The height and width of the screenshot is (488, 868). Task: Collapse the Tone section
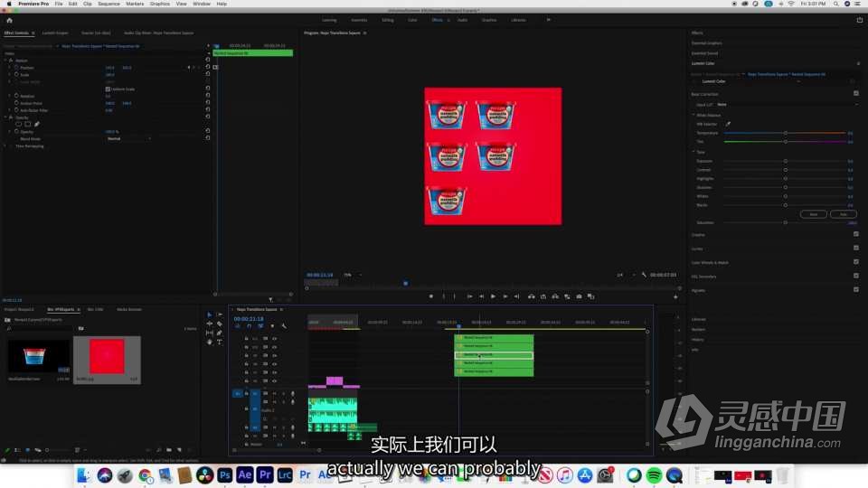tap(693, 152)
